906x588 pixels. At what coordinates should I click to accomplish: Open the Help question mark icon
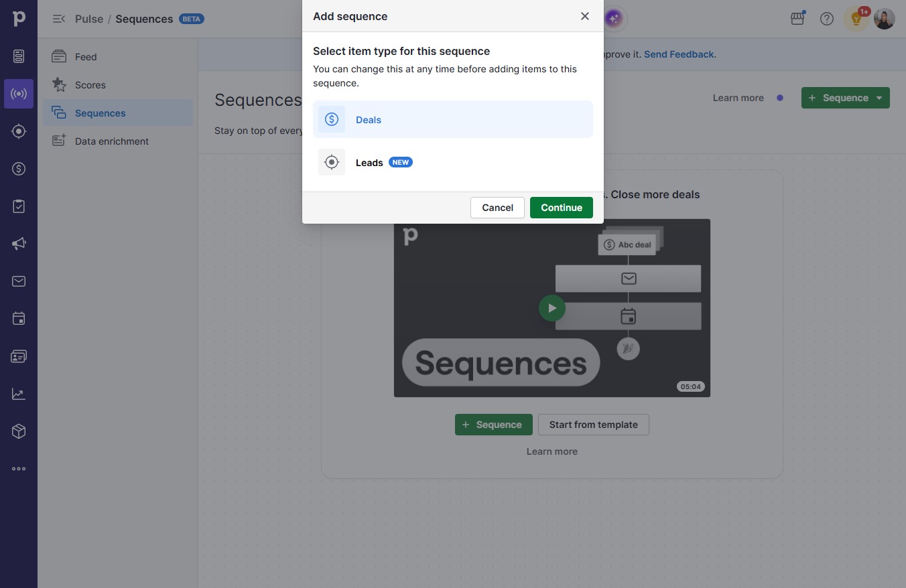point(827,19)
